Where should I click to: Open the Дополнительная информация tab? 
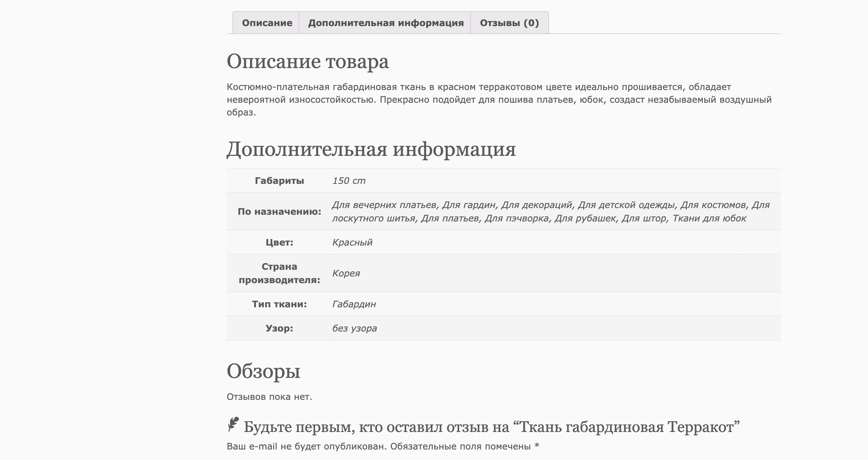coord(386,23)
